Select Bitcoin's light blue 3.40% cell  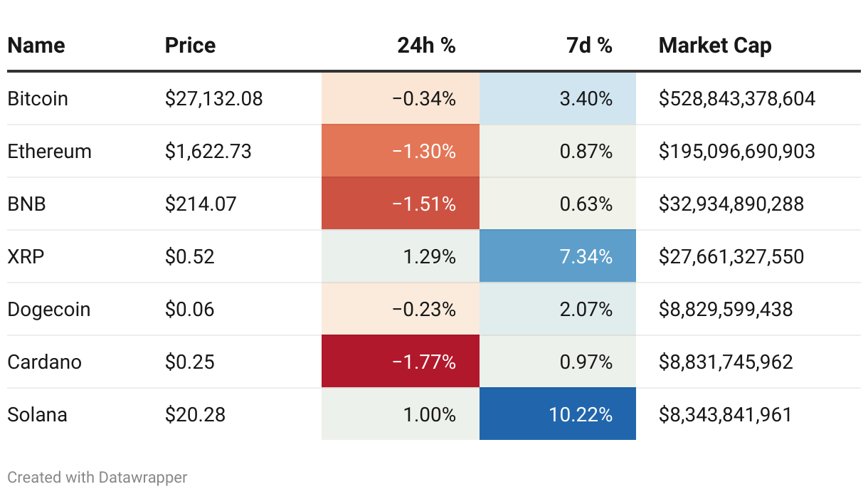[x=558, y=98]
